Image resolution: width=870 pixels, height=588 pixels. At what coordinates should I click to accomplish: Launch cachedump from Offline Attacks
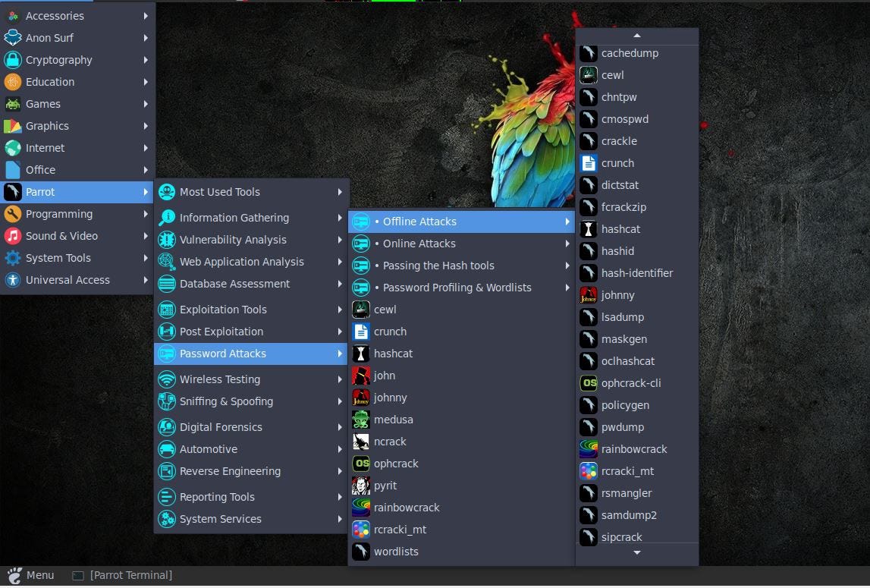pyautogui.click(x=637, y=53)
